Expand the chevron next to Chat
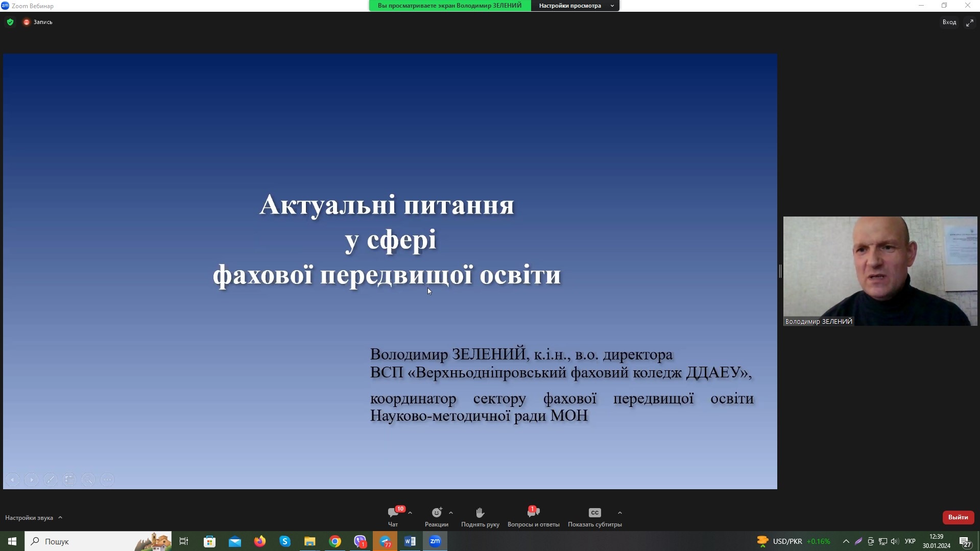 coord(410,513)
